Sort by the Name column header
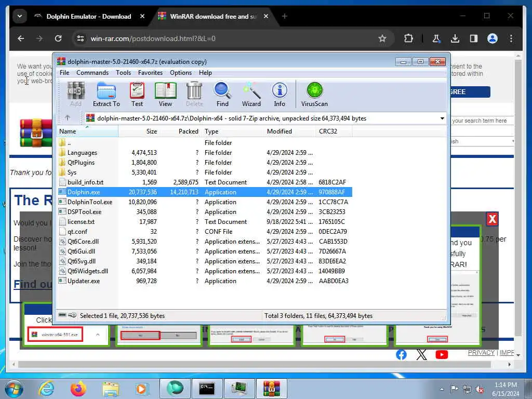This screenshot has width=532, height=399. click(88, 131)
